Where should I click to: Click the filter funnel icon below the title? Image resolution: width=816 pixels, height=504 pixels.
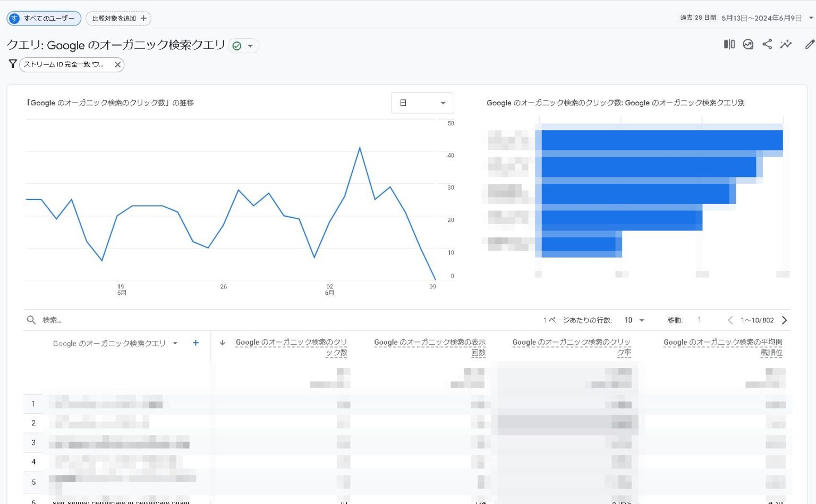tap(13, 64)
